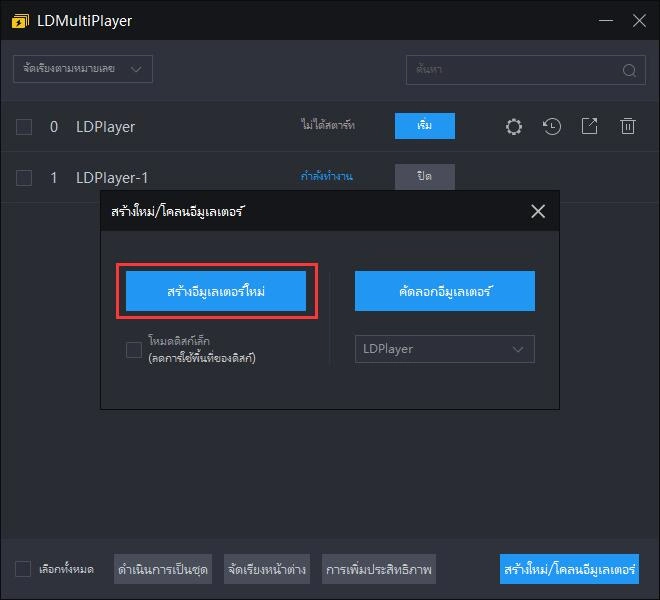This screenshot has width=660, height=600.
Task: Minimize the LDMultiPlayer window
Action: point(606,20)
